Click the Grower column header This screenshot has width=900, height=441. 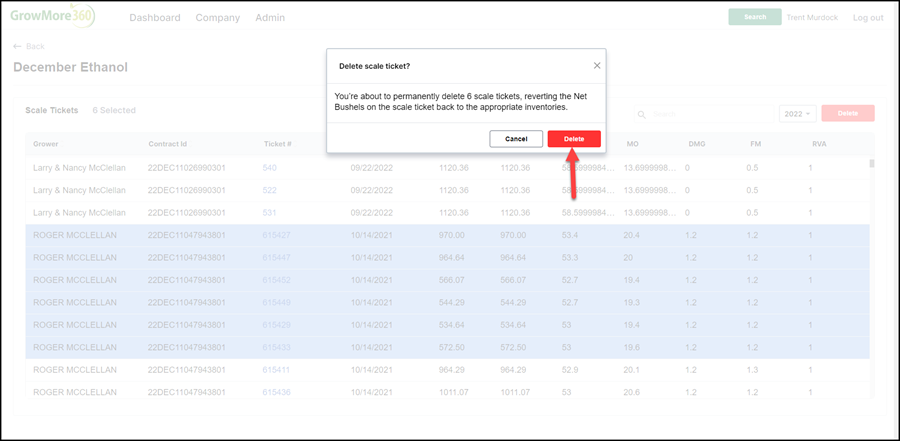click(45, 144)
